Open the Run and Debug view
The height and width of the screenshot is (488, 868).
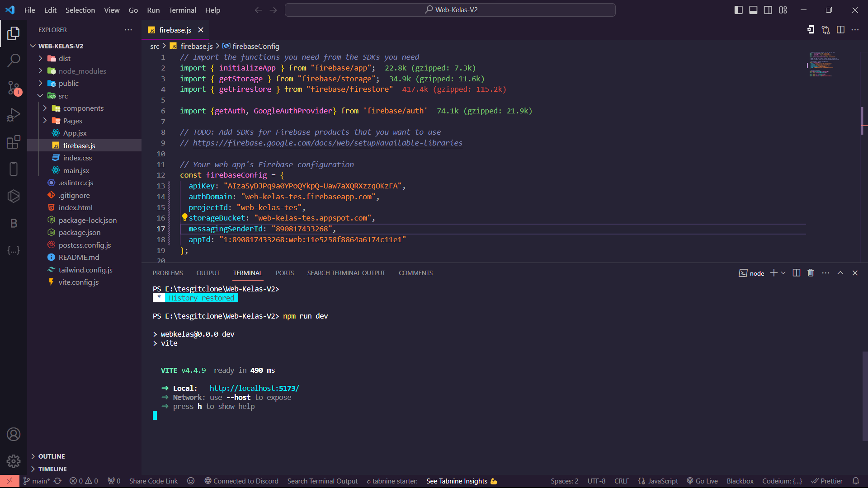click(x=14, y=115)
